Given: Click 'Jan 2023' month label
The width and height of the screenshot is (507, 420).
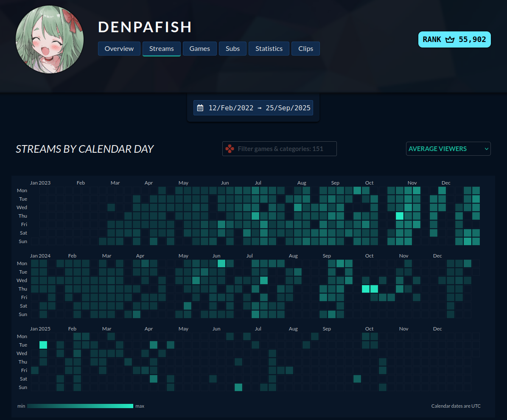Looking at the screenshot, I should click(40, 183).
